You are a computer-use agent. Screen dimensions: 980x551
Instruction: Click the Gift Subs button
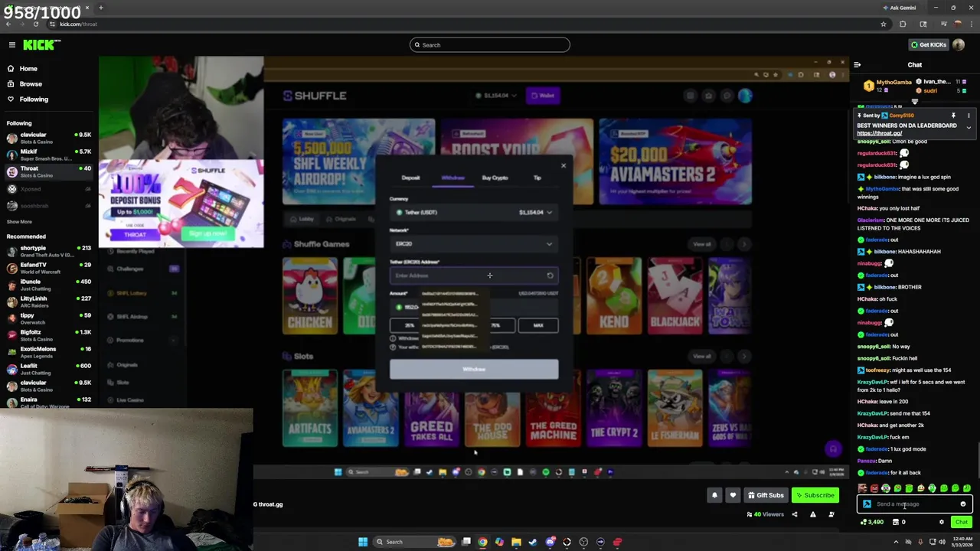tap(766, 495)
